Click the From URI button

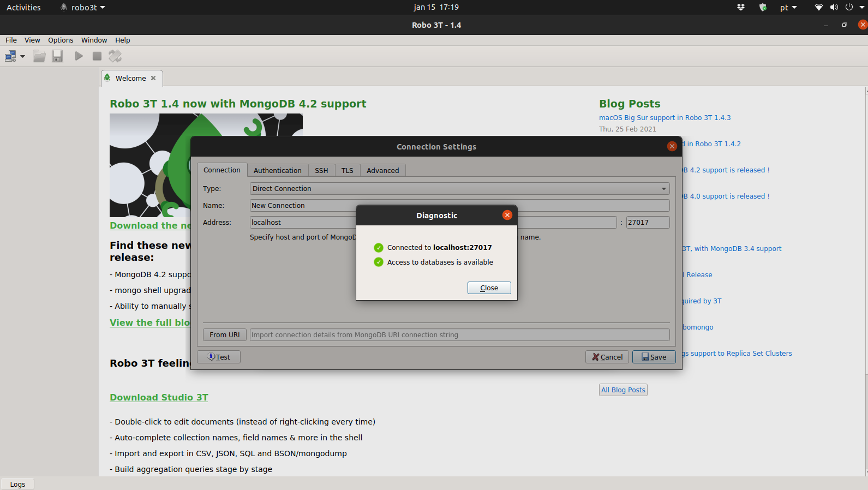[225, 334]
